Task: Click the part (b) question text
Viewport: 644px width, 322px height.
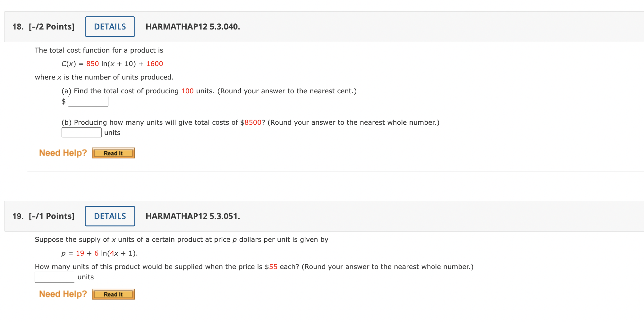Action: point(250,122)
